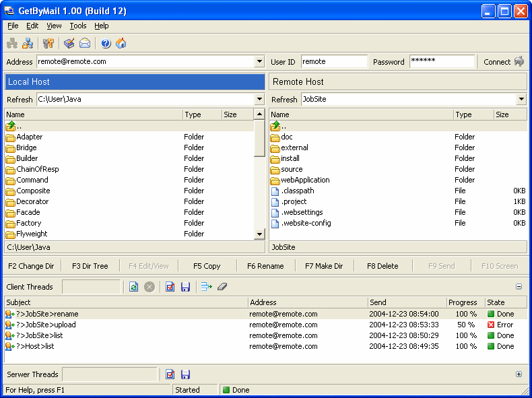Viewport: 532px width, 398px height.
Task: Click the open envelope mail icon
Action: tap(85, 43)
